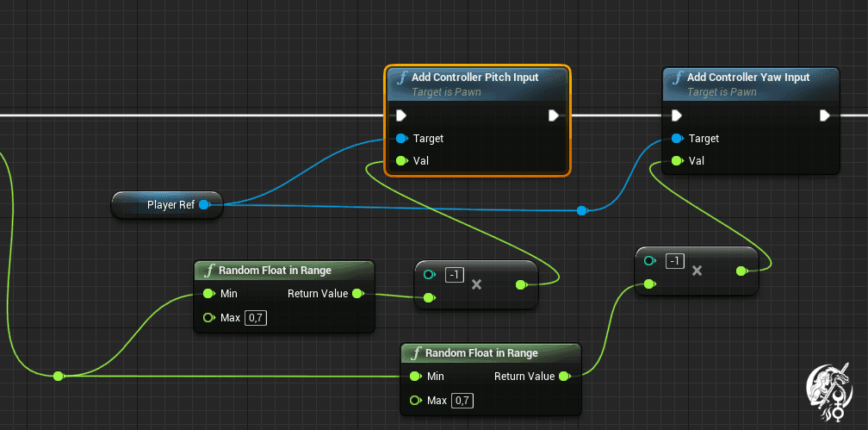Select the Target pin on Add Controller Pitch Input
The image size is (868, 430).
pyautogui.click(x=400, y=139)
